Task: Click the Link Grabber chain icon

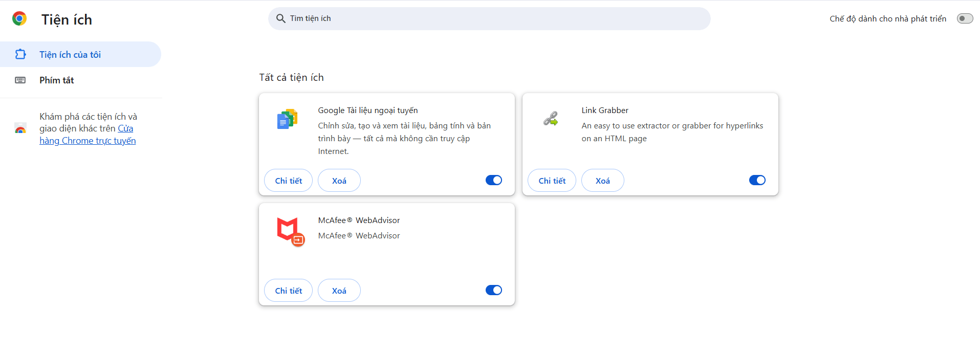Action: [x=551, y=119]
